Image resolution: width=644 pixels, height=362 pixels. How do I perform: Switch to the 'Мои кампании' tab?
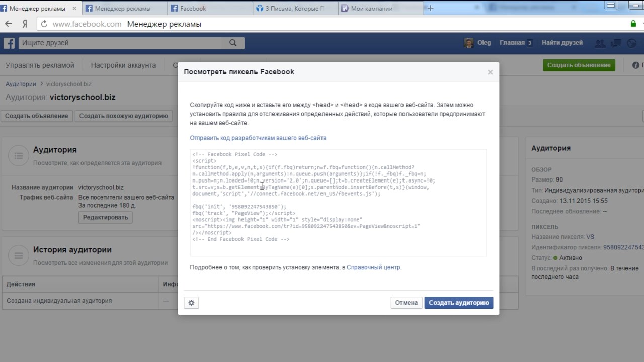[370, 8]
